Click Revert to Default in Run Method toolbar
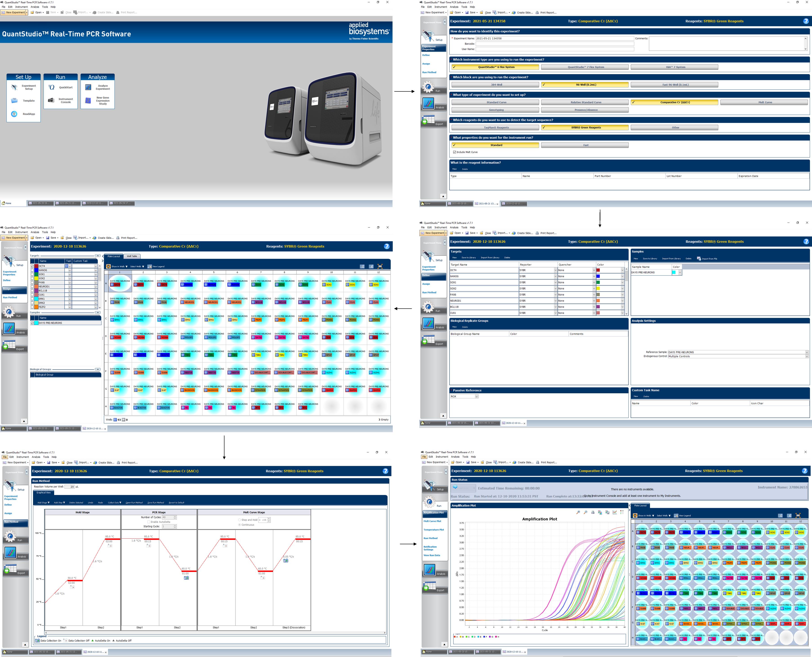Screen dimensions: 812x657 coord(176,503)
